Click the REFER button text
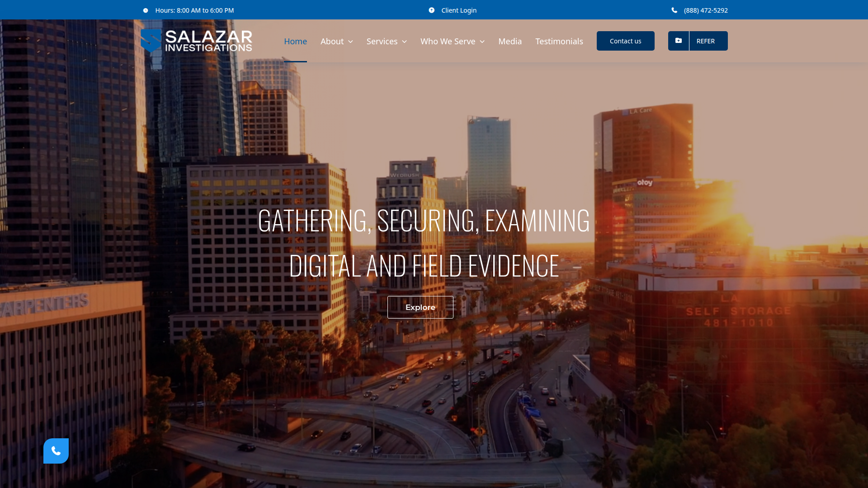This screenshot has width=868, height=488. (706, 41)
